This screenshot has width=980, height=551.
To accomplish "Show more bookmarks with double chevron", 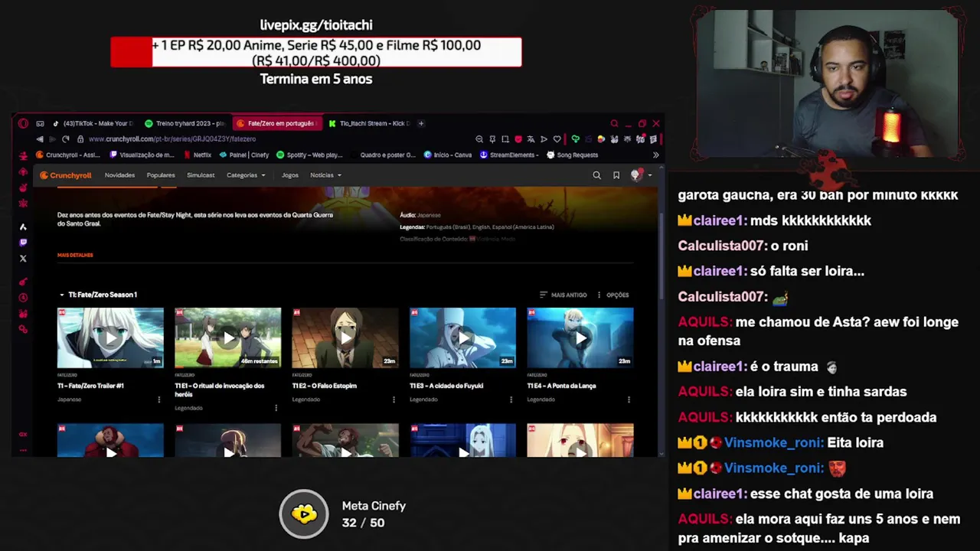I will (x=655, y=155).
